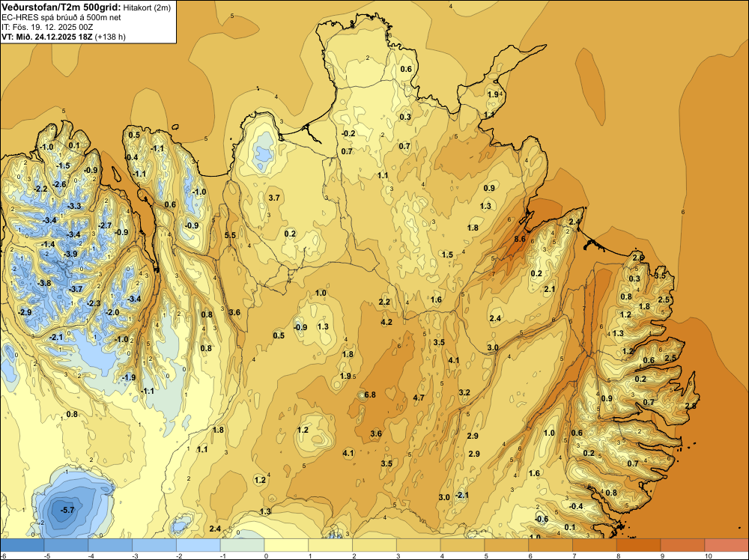Click the -2.9 temperature label
Screen dimensions: 749x560
click(25, 312)
